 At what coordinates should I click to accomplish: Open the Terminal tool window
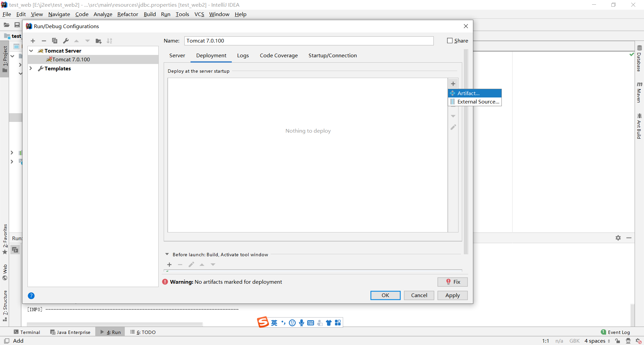pos(27,332)
